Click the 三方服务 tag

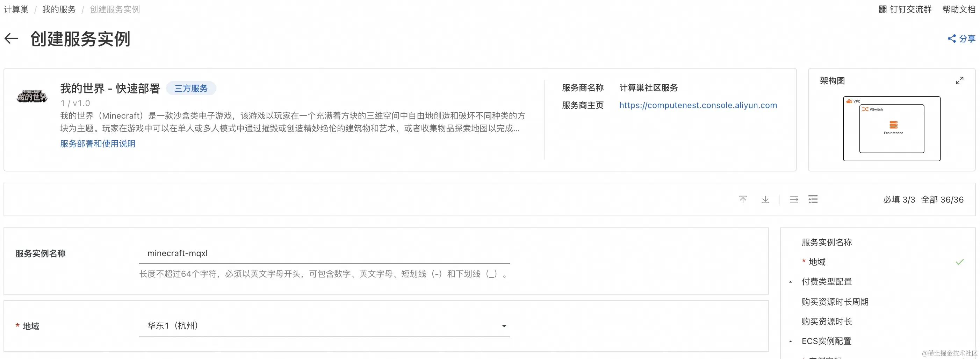coord(191,88)
